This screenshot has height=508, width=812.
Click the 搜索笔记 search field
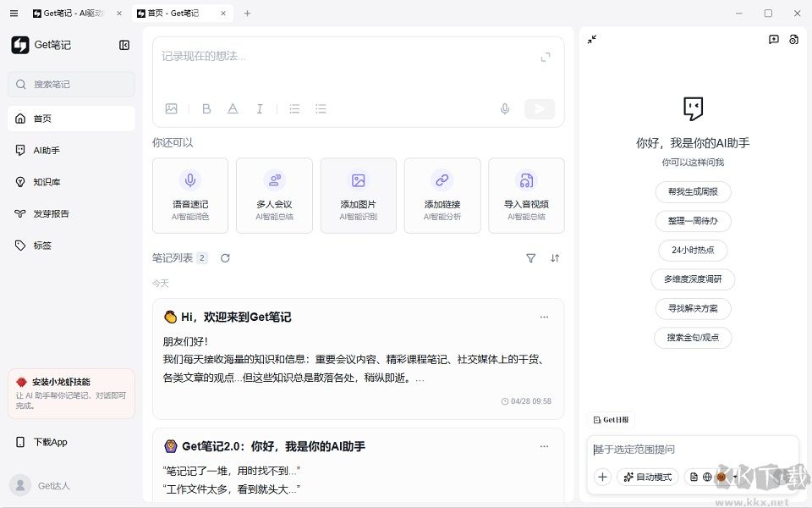pos(71,84)
